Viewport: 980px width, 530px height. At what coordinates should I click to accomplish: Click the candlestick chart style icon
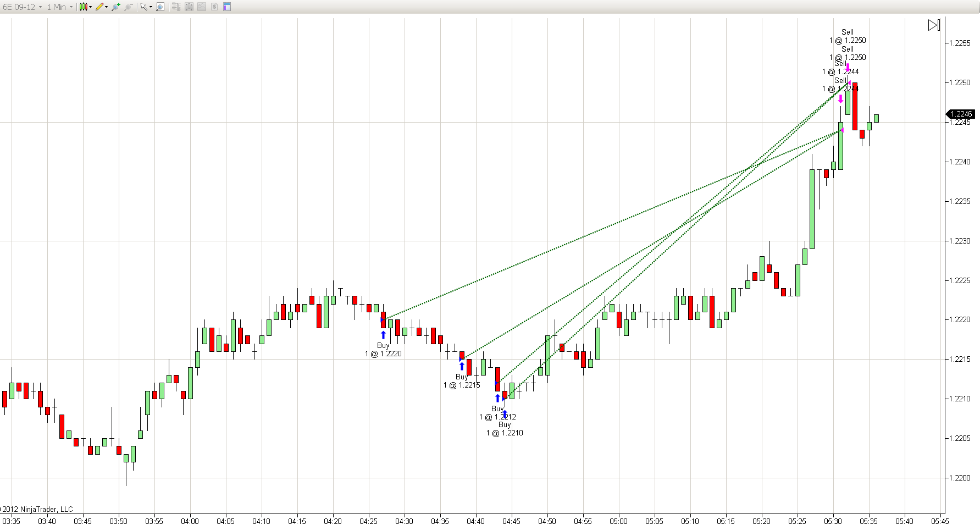coord(83,7)
